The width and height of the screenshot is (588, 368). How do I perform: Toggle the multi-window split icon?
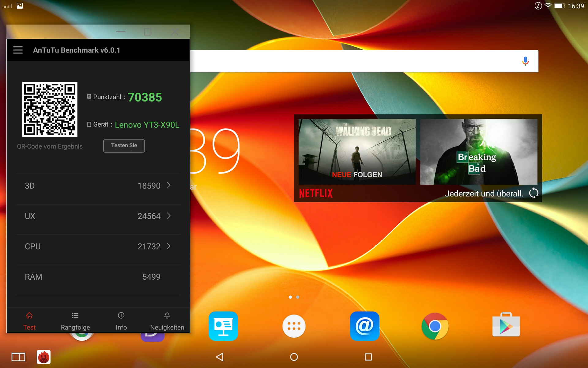coord(18,357)
